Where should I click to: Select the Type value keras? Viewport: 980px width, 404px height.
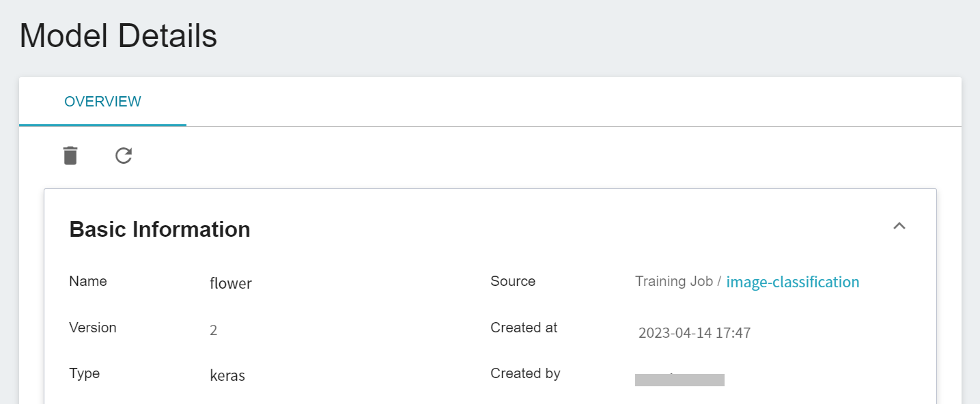coord(227,376)
